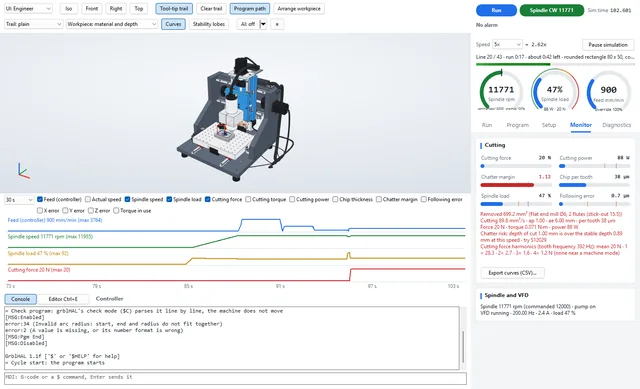Open the Trail: plain dropdown

pyautogui.click(x=33, y=24)
